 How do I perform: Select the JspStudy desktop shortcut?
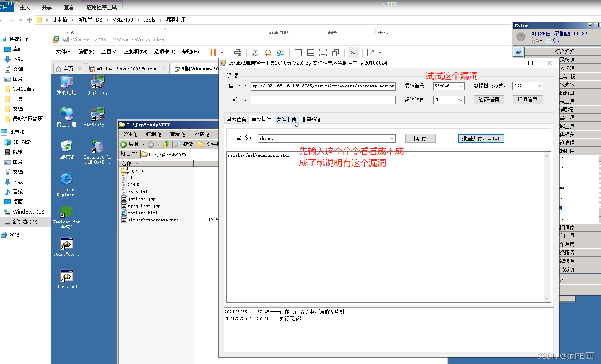97,85
